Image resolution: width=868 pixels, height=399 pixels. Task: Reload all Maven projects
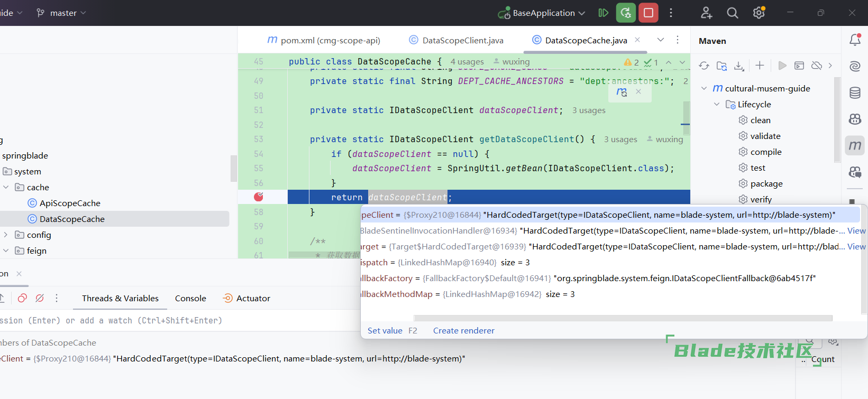[703, 66]
